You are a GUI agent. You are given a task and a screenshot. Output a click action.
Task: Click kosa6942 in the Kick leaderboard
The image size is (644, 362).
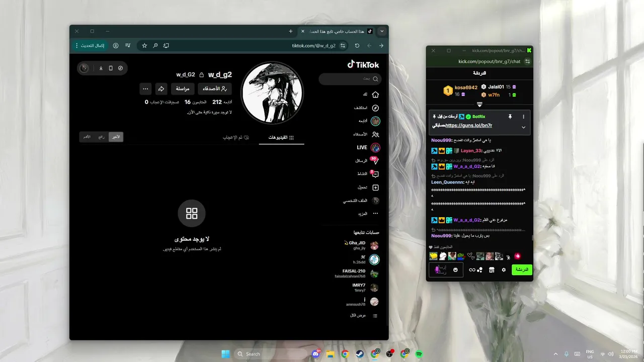[x=466, y=87]
